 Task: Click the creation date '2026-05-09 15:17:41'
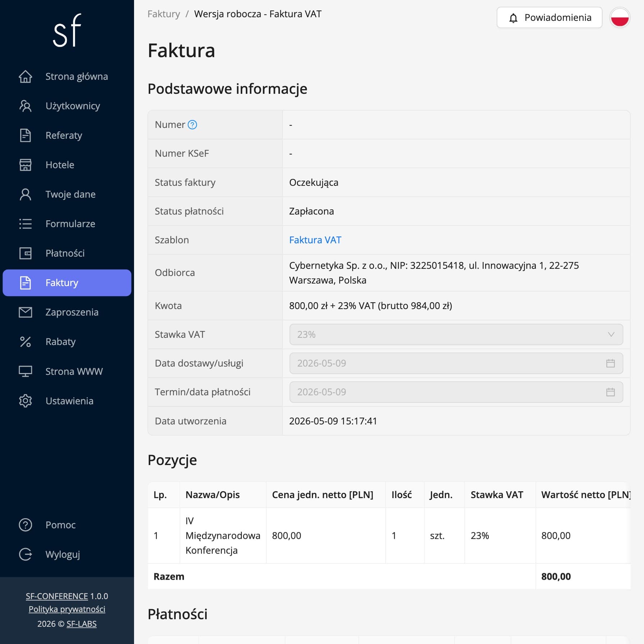tap(333, 421)
